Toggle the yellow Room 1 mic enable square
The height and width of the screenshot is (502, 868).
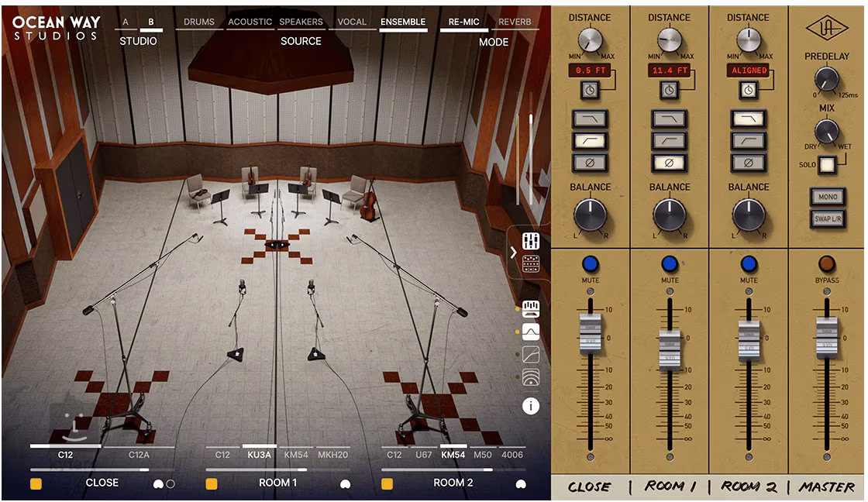coord(211,483)
